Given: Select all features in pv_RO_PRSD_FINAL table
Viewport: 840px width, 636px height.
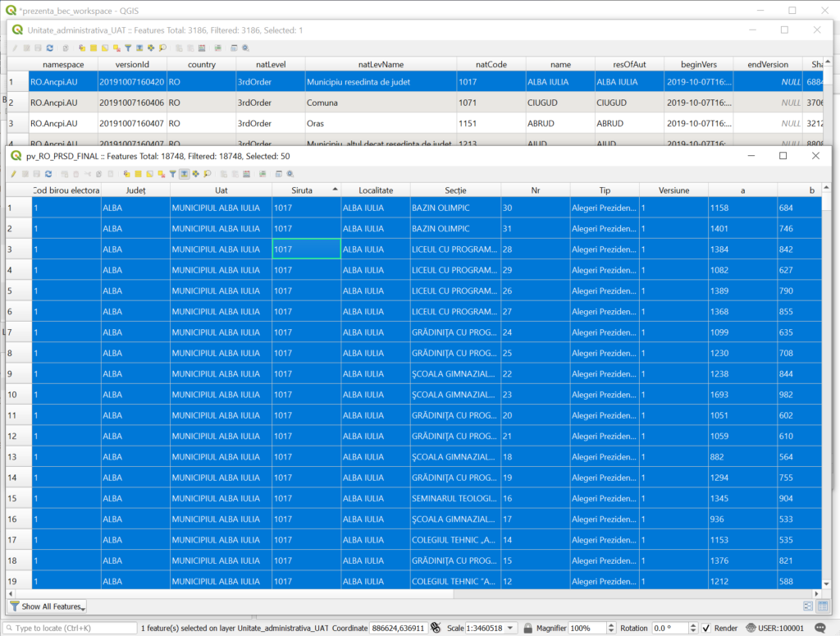Looking at the screenshot, I should click(x=138, y=174).
